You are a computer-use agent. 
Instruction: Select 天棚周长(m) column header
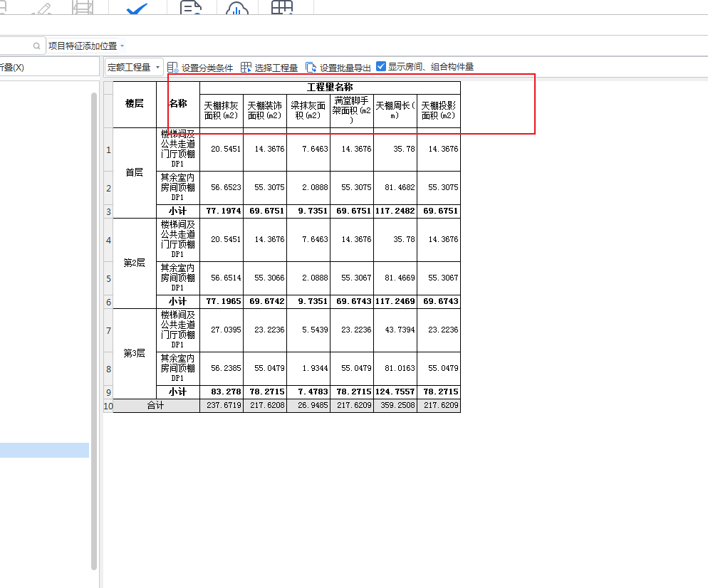point(395,110)
